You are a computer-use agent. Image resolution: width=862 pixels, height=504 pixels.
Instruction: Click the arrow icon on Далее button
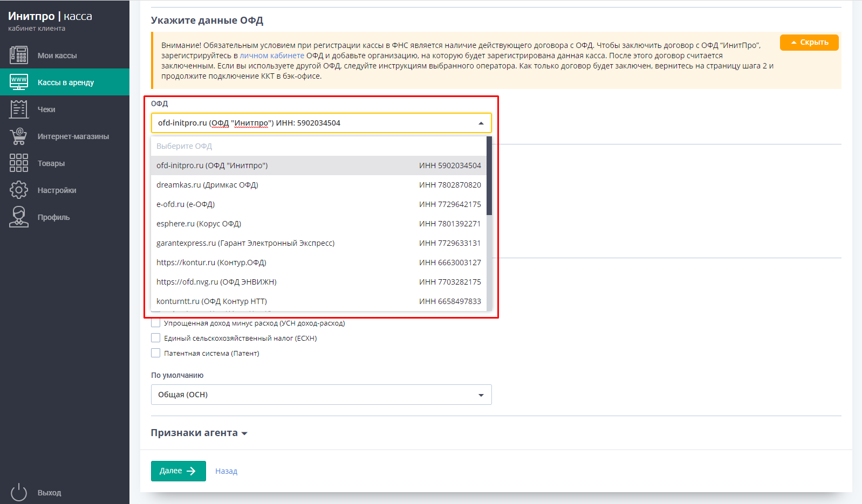[191, 471]
